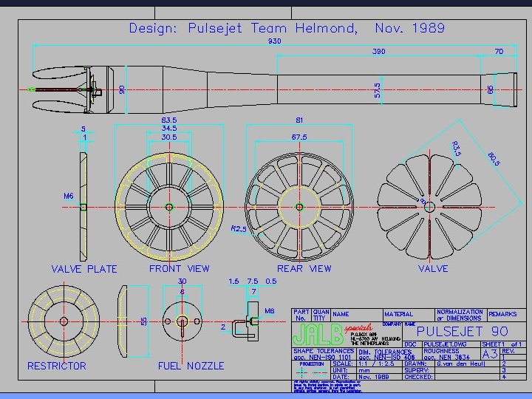Click the 7.5 dimension text
Image resolution: width=532 pixels, height=399 pixels.
[253, 282]
